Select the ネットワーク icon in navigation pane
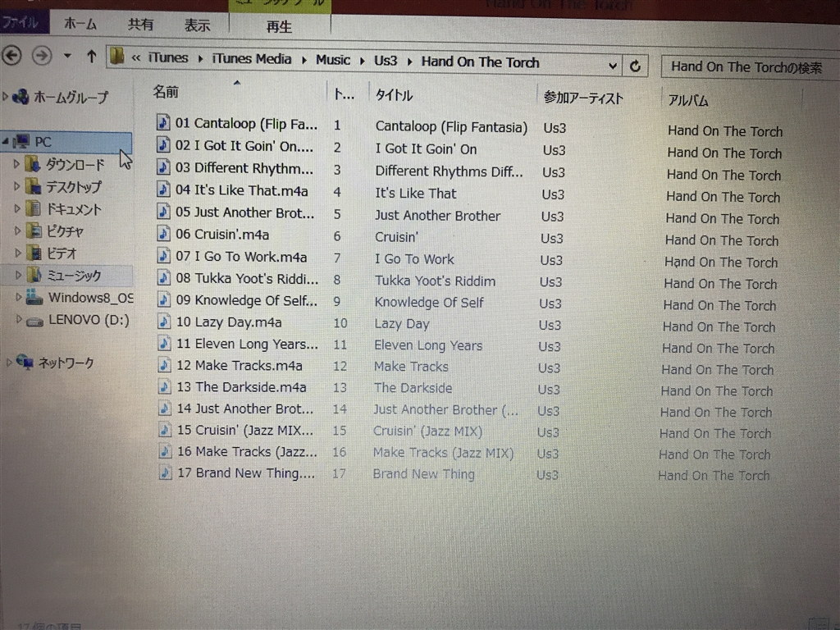The width and height of the screenshot is (840, 630). click(25, 362)
